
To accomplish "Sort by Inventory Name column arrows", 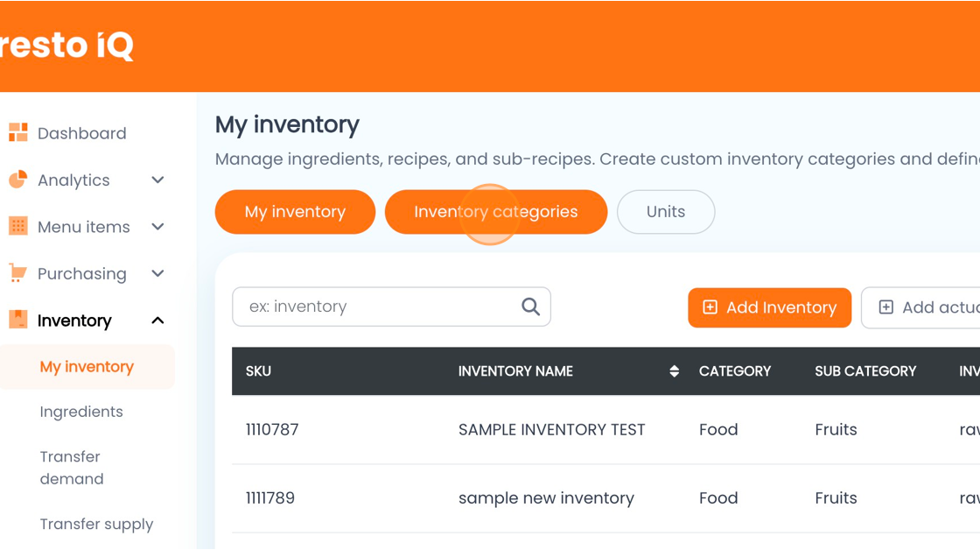I will click(674, 371).
